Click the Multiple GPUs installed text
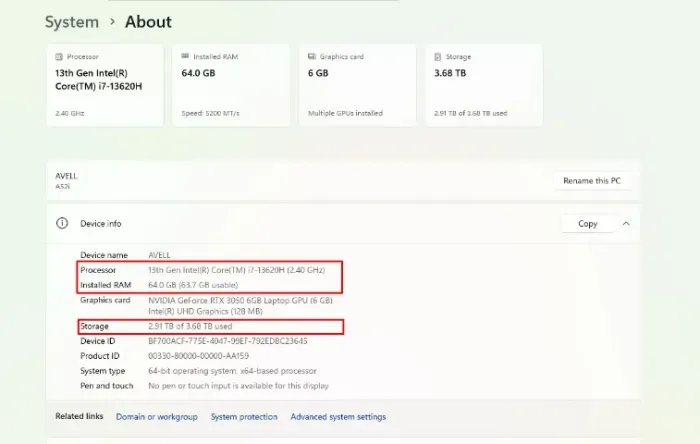Image resolution: width=700 pixels, height=444 pixels. coord(345,113)
